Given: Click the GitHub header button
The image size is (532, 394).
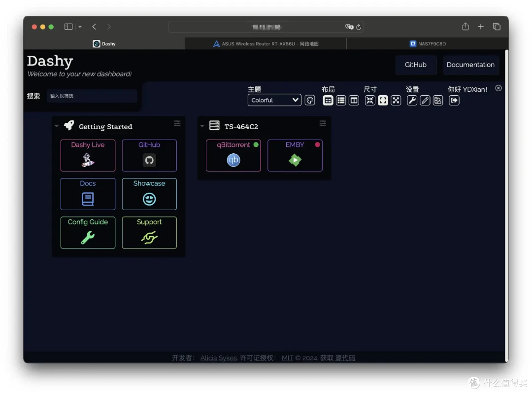Looking at the screenshot, I should [x=416, y=65].
